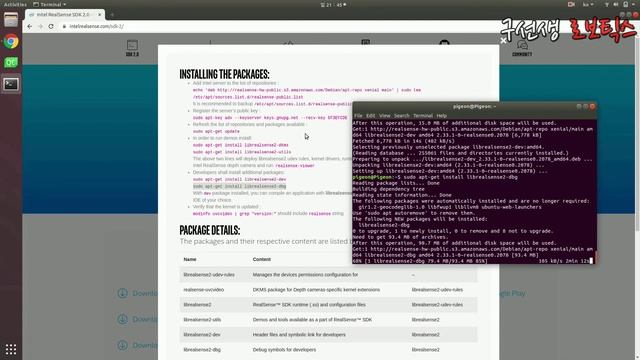Open the terminal File menu
Viewport: 640px width, 360px height.
pyautogui.click(x=358, y=116)
